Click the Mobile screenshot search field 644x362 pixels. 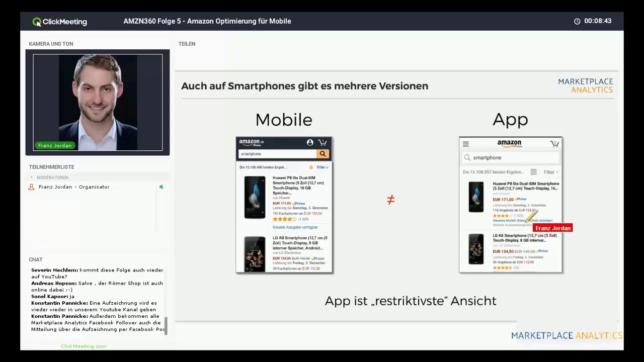pyautogui.click(x=277, y=154)
